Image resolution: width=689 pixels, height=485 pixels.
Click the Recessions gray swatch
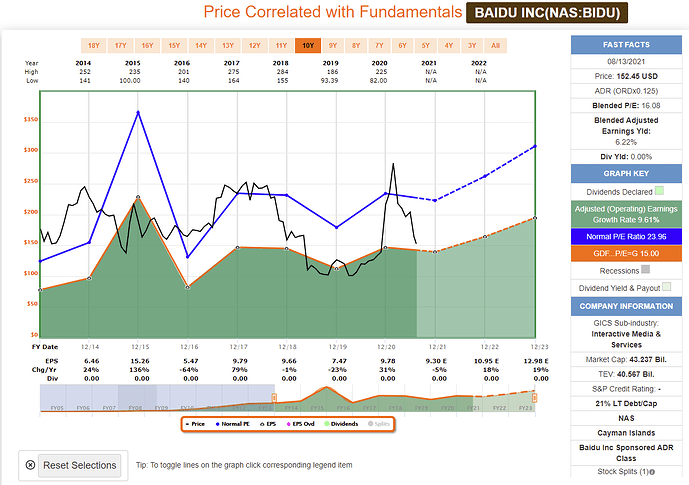pyautogui.click(x=645, y=269)
